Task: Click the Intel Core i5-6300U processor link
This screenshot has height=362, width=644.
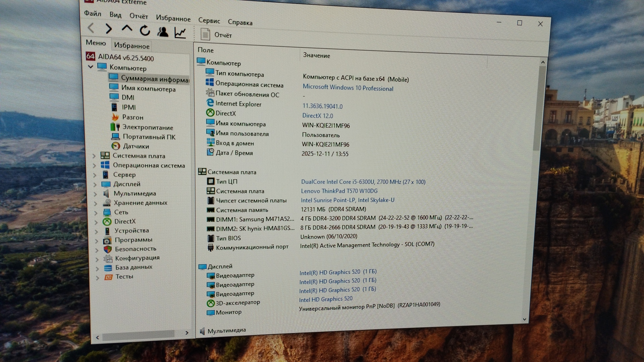Action: pyautogui.click(x=363, y=182)
